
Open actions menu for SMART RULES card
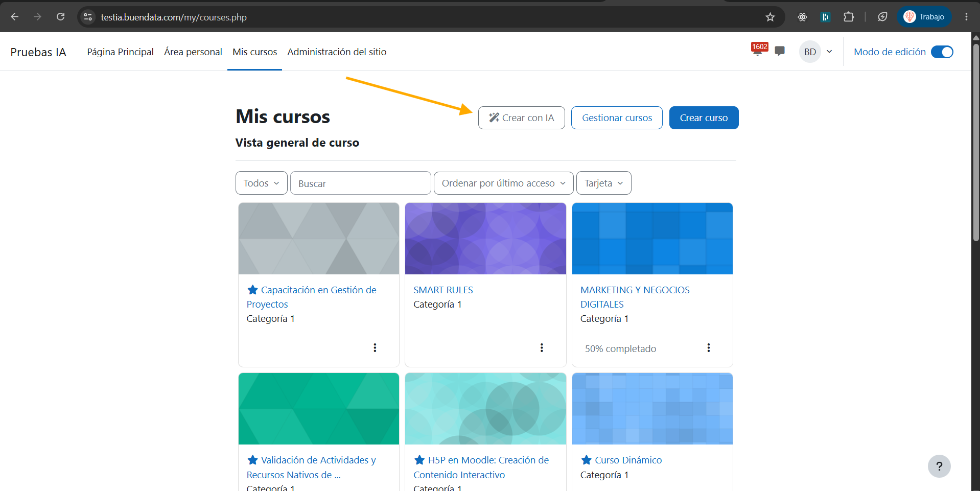click(542, 348)
